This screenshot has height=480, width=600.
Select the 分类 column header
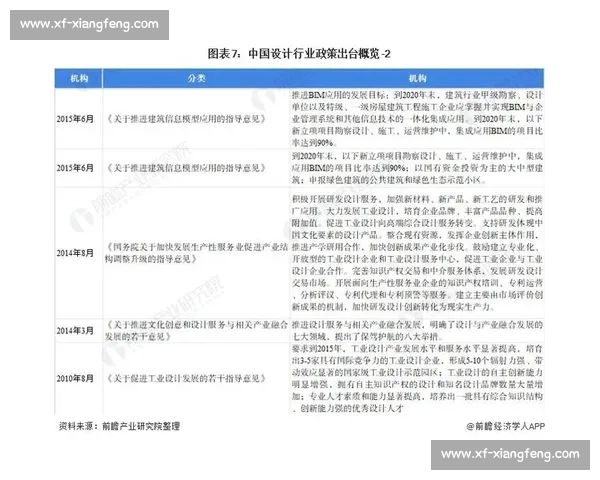coord(197,78)
